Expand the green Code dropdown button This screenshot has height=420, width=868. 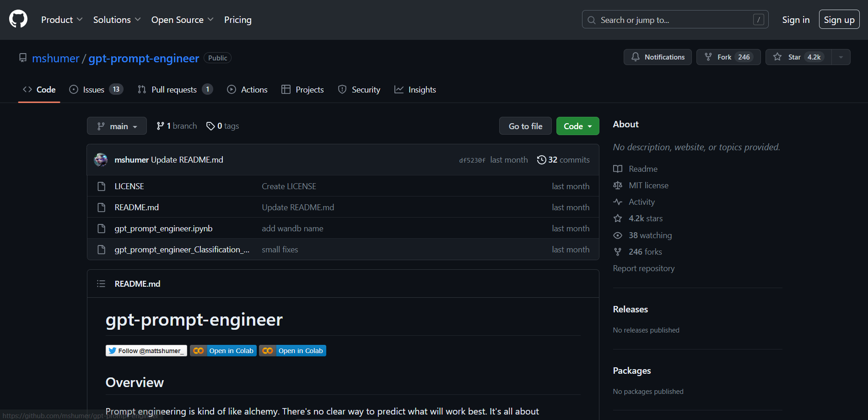tap(577, 126)
